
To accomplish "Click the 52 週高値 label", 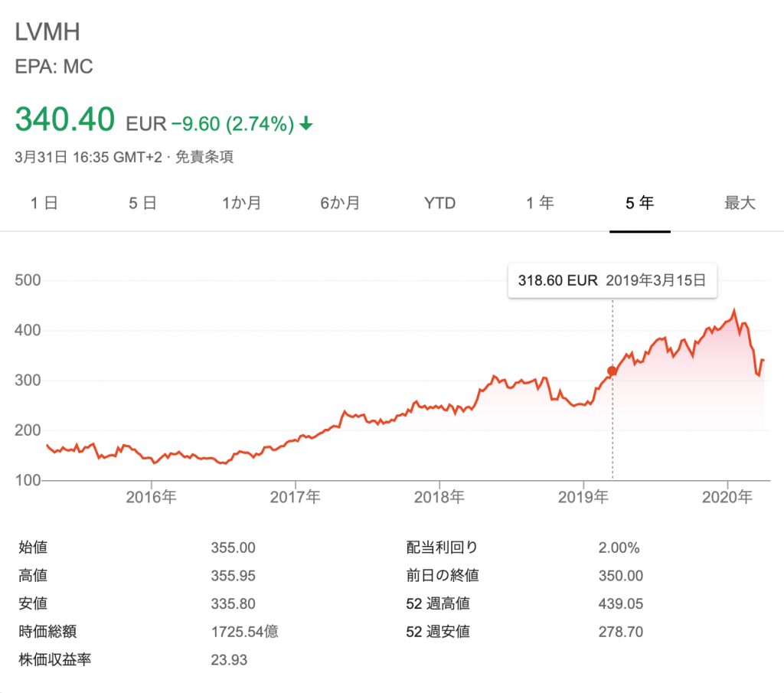I will [438, 603].
